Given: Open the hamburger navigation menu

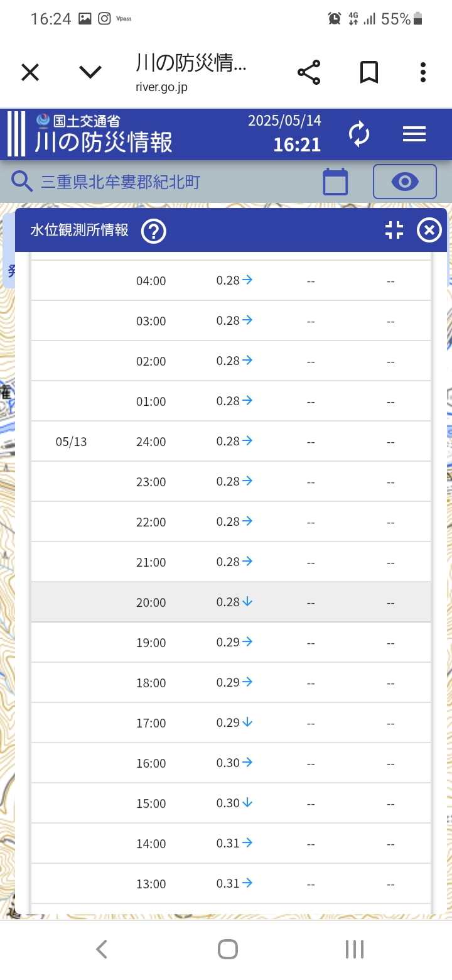Looking at the screenshot, I should coord(414,134).
